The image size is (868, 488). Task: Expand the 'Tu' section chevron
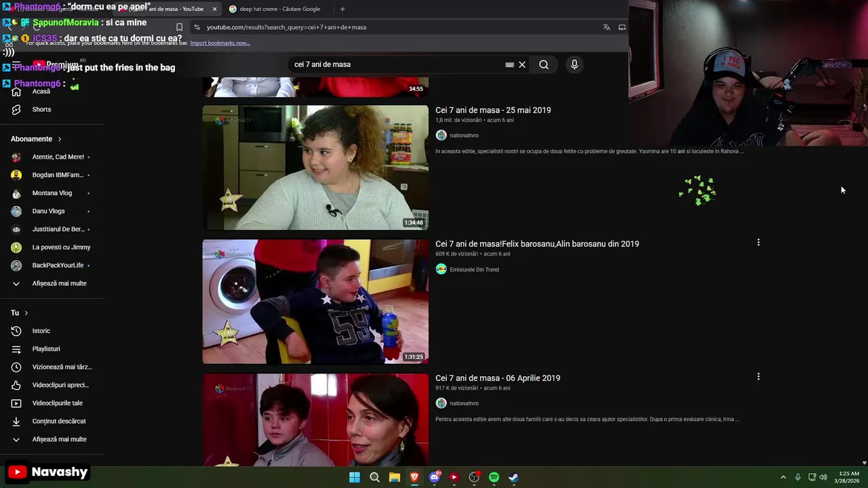(x=26, y=313)
